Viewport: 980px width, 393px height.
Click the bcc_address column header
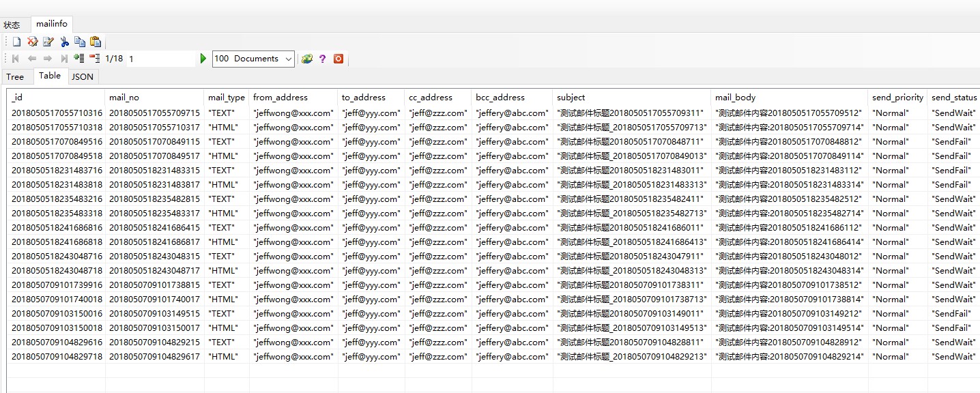(x=512, y=98)
